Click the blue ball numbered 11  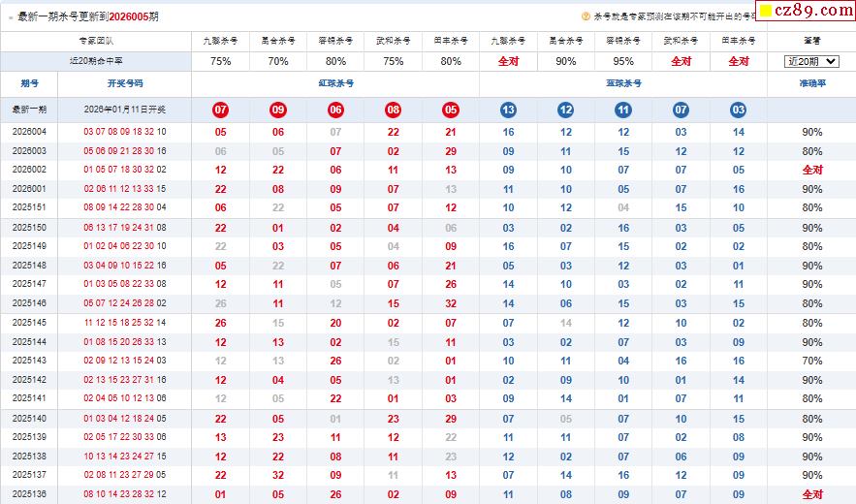[x=623, y=110]
